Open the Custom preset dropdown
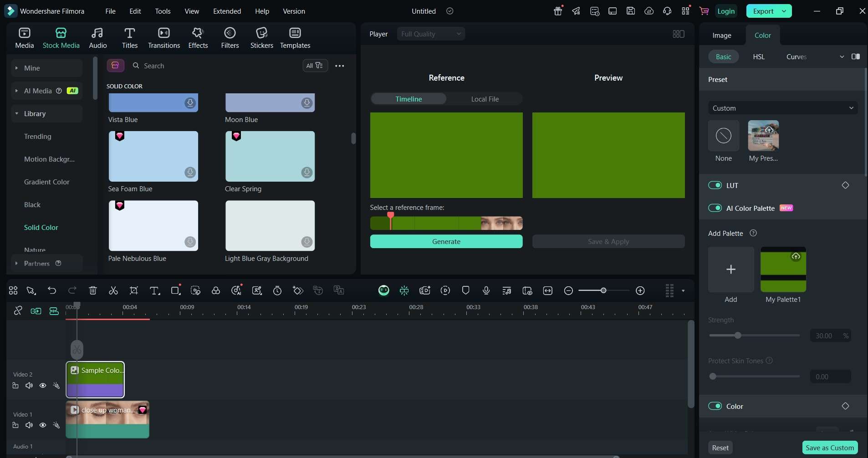Viewport: 868px width, 458px height. [783, 108]
